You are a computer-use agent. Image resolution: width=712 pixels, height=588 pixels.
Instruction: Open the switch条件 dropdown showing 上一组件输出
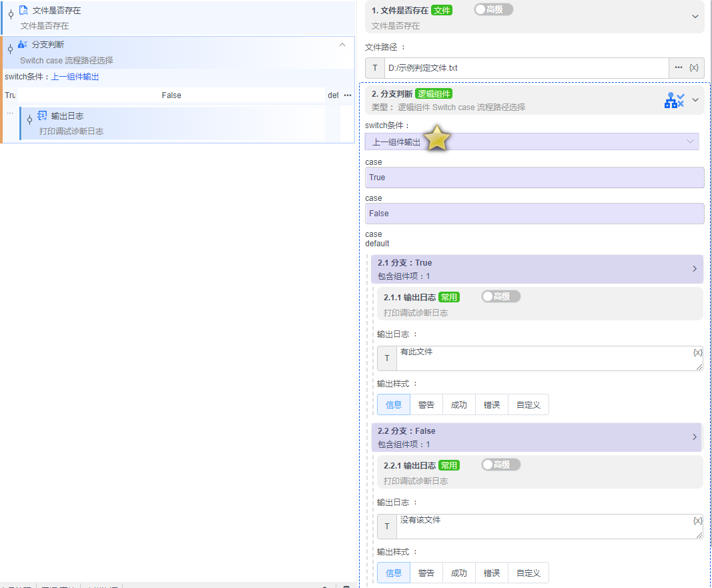(531, 141)
